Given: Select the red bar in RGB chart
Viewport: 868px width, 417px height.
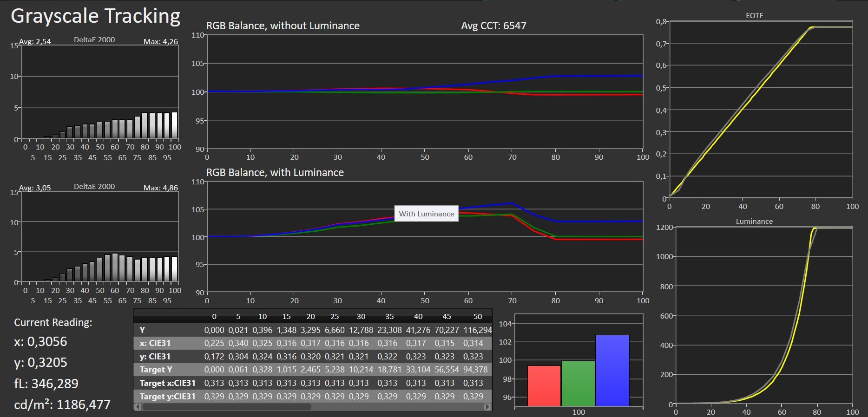Looking at the screenshot, I should [x=544, y=386].
